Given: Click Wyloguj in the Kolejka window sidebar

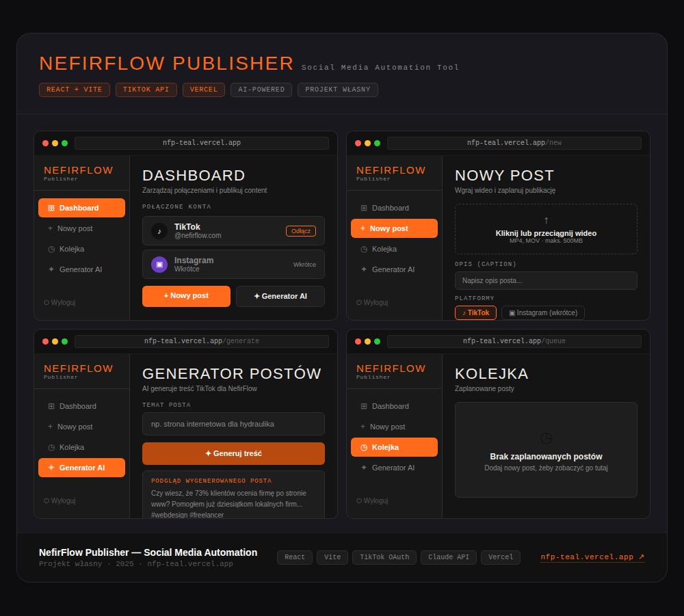Looking at the screenshot, I should click(x=371, y=500).
